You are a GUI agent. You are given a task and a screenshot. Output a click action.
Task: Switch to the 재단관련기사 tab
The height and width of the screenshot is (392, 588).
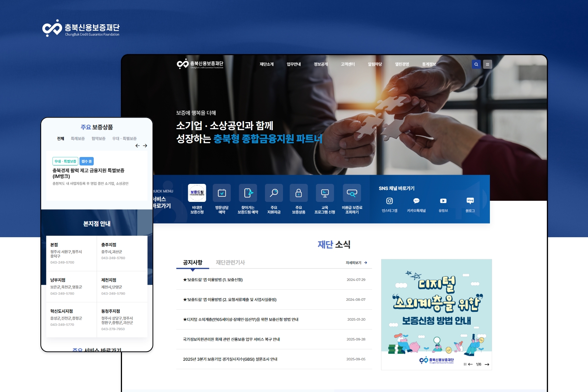pos(230,263)
